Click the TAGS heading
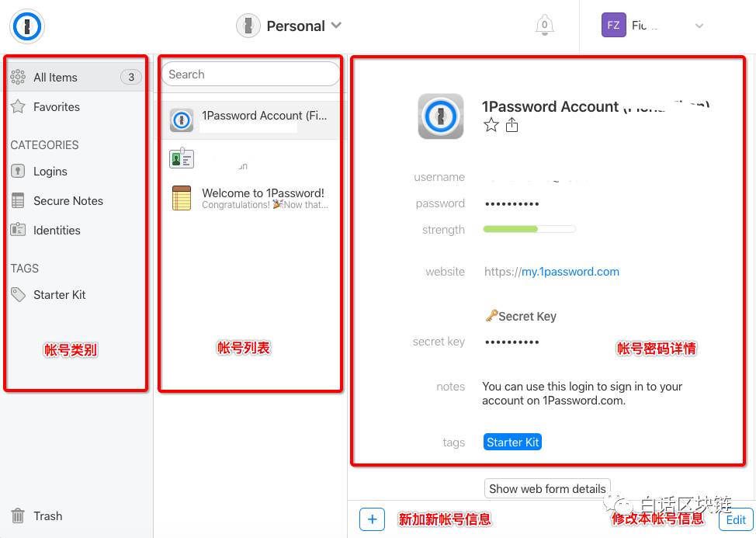 point(25,268)
